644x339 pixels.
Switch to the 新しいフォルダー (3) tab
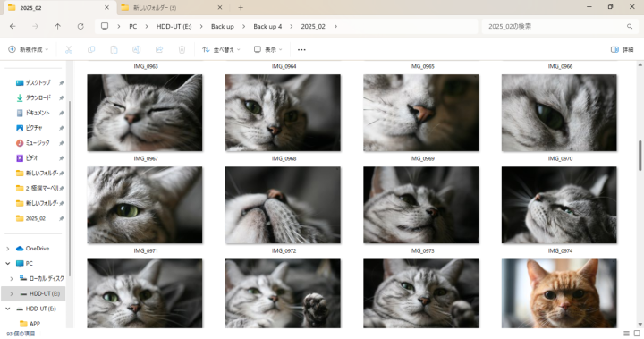172,7
